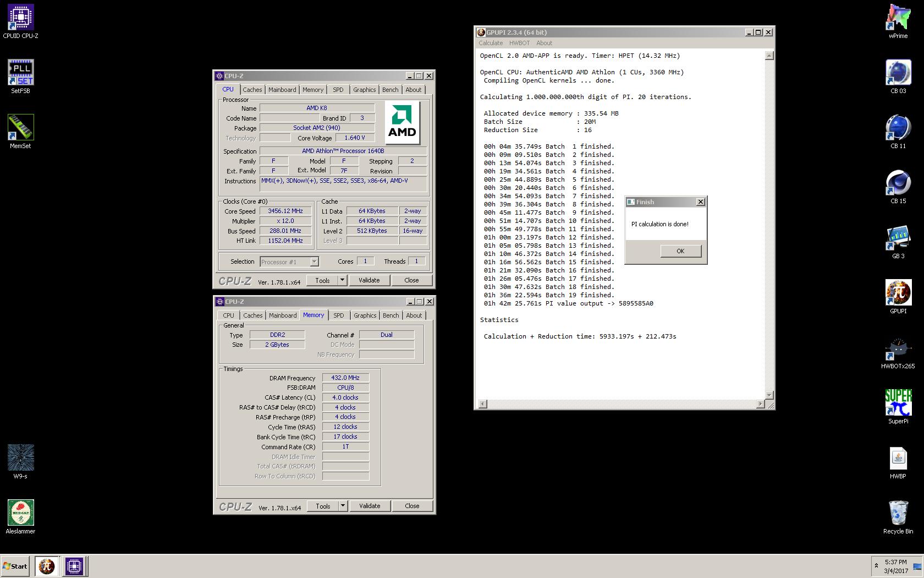
Task: Click OK in the Finish dialog
Action: (680, 251)
